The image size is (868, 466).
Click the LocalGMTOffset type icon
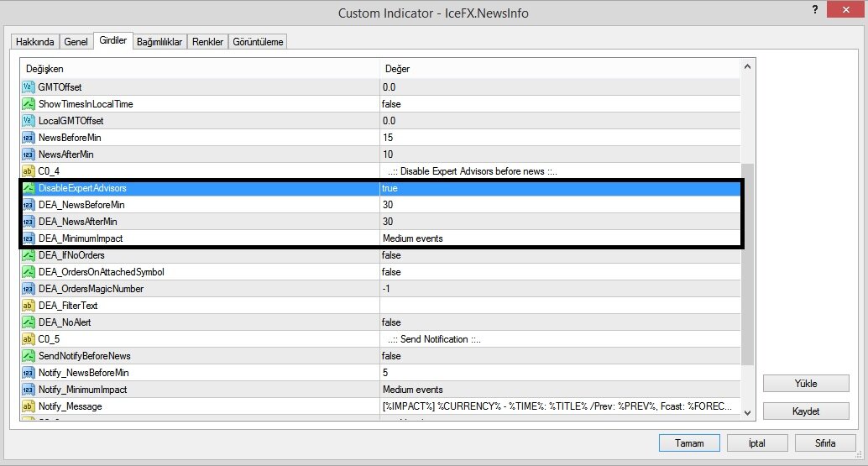click(x=29, y=121)
